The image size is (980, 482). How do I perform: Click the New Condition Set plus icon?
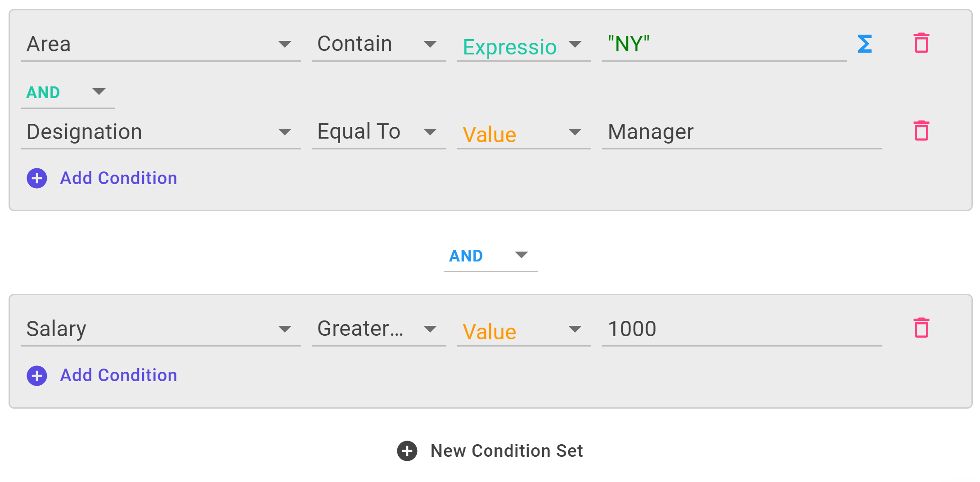407,451
